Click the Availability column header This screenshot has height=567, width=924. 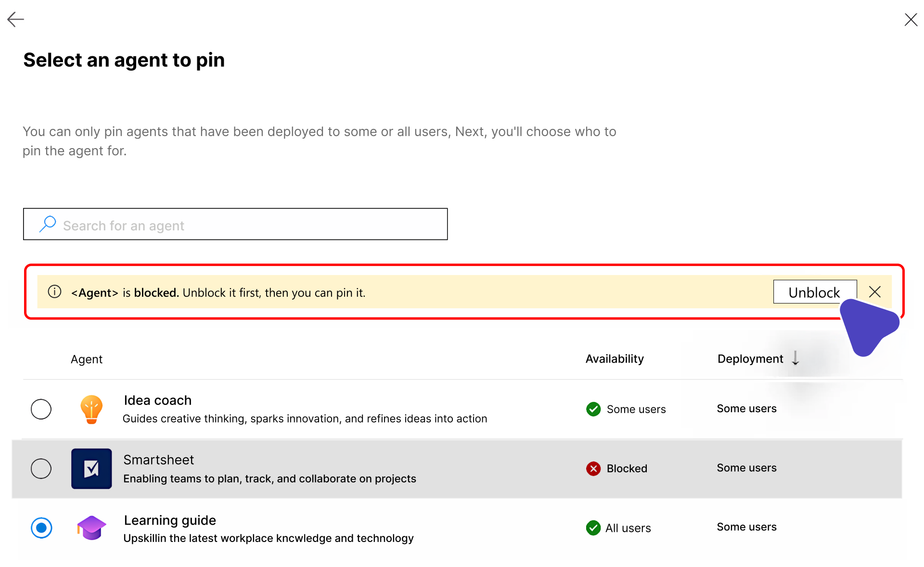tap(614, 359)
